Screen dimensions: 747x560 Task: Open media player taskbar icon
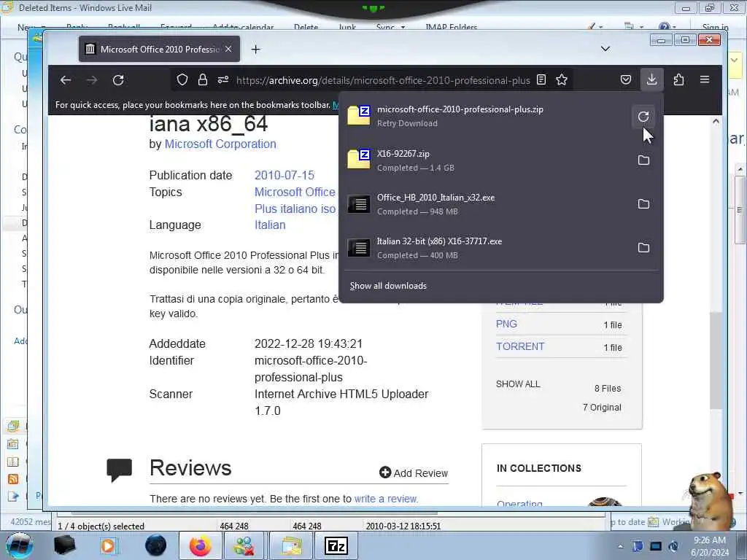tap(109, 545)
